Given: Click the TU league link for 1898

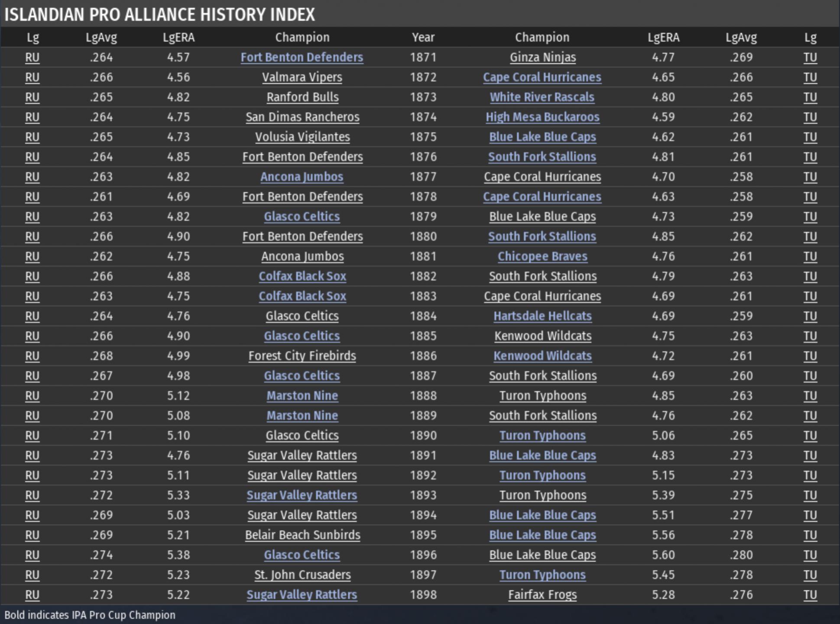Looking at the screenshot, I should 810,595.
